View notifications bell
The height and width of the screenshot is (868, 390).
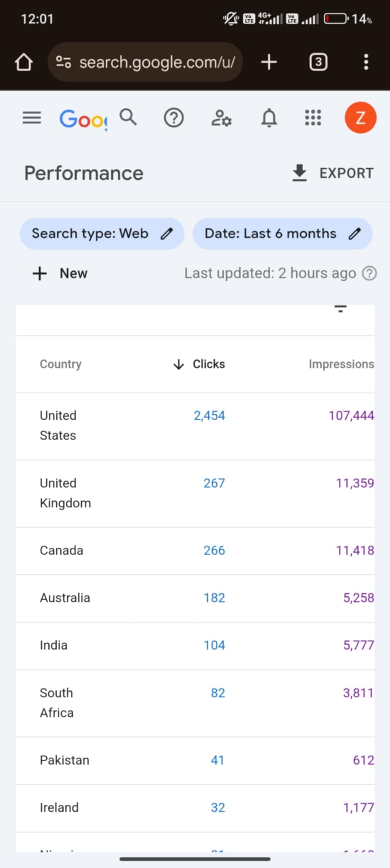269,118
